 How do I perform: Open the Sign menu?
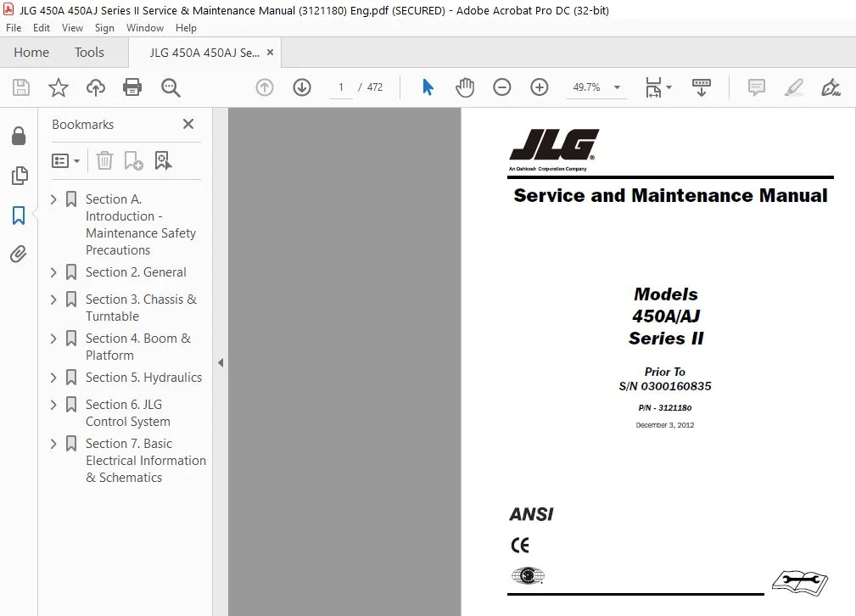(105, 28)
